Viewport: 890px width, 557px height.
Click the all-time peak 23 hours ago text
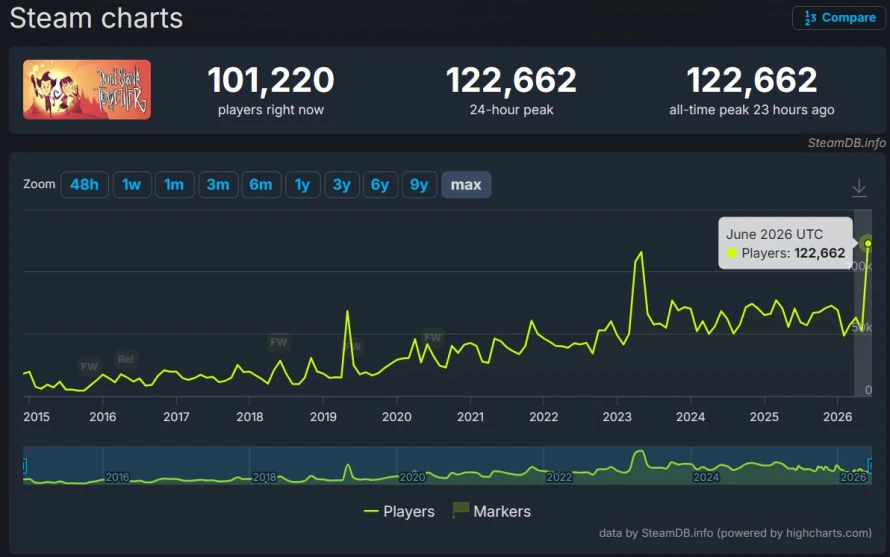(752, 110)
